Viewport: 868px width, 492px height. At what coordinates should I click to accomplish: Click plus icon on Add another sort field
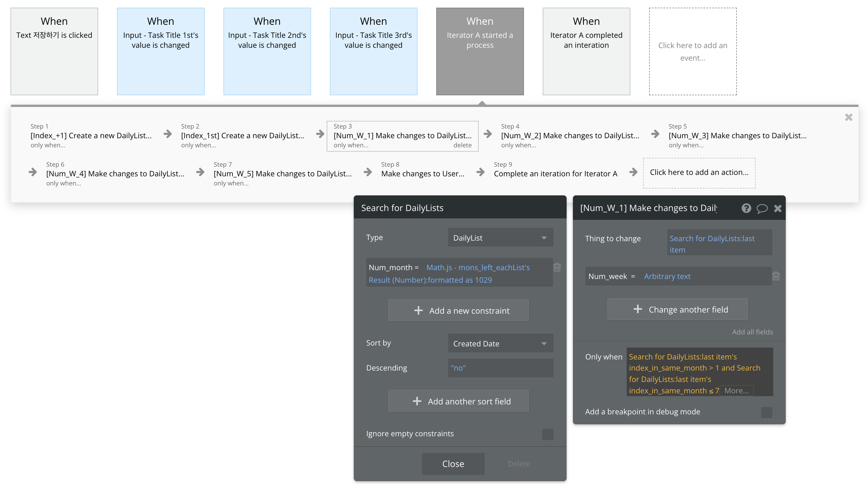coord(417,401)
